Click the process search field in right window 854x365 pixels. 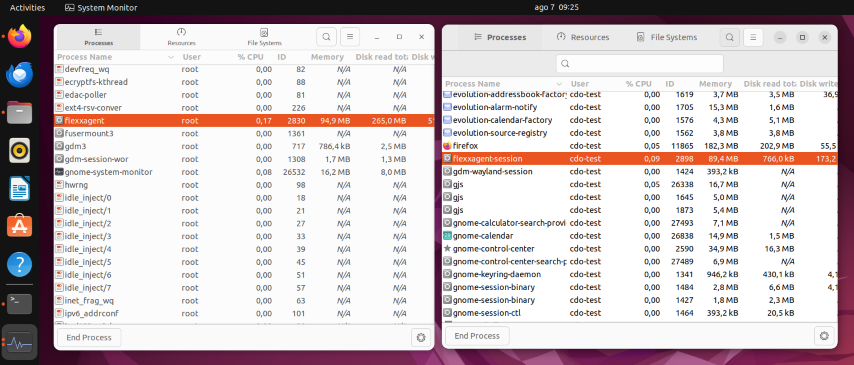640,64
